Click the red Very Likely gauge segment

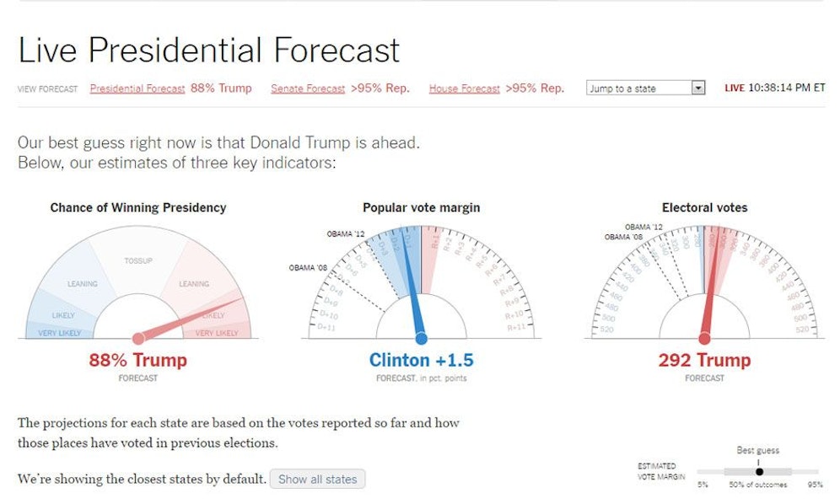pyautogui.click(x=218, y=333)
